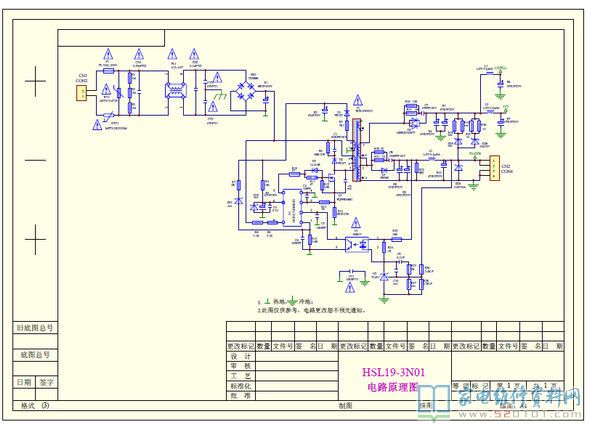Screen dimensions: 590x425
Task: Click the warning triangle above the transformer
Action: click(358, 100)
